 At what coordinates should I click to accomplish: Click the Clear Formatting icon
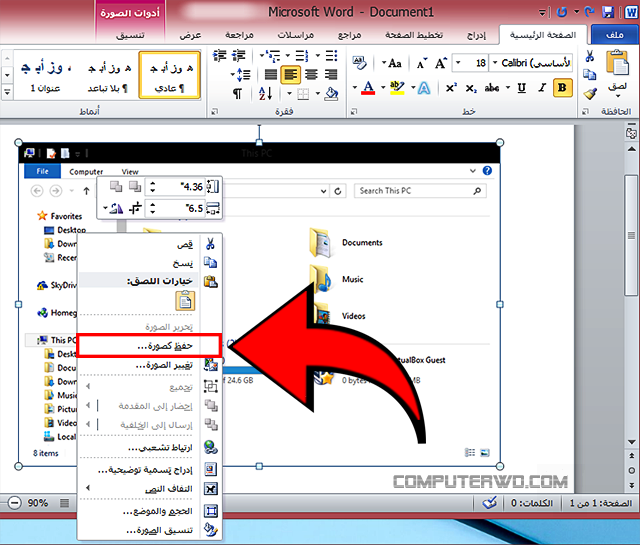pos(359,63)
